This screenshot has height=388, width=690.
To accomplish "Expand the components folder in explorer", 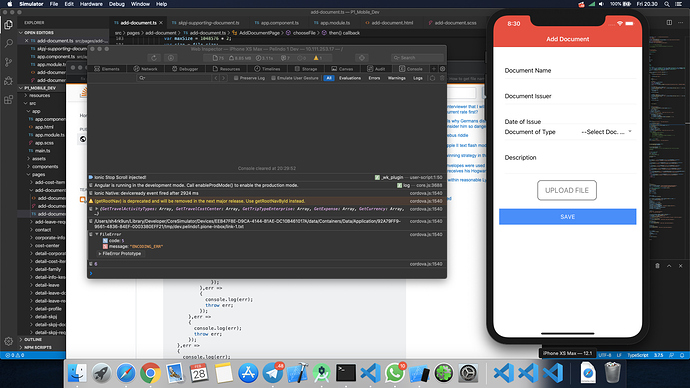I will pyautogui.click(x=44, y=167).
